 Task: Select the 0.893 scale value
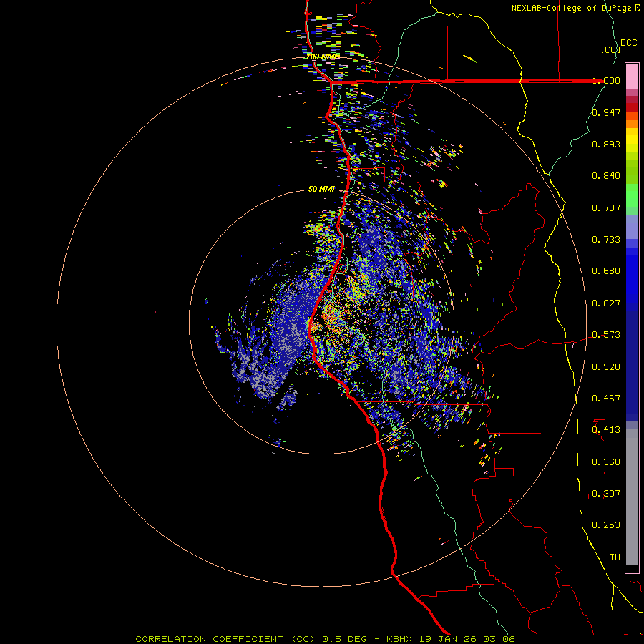pos(606,144)
